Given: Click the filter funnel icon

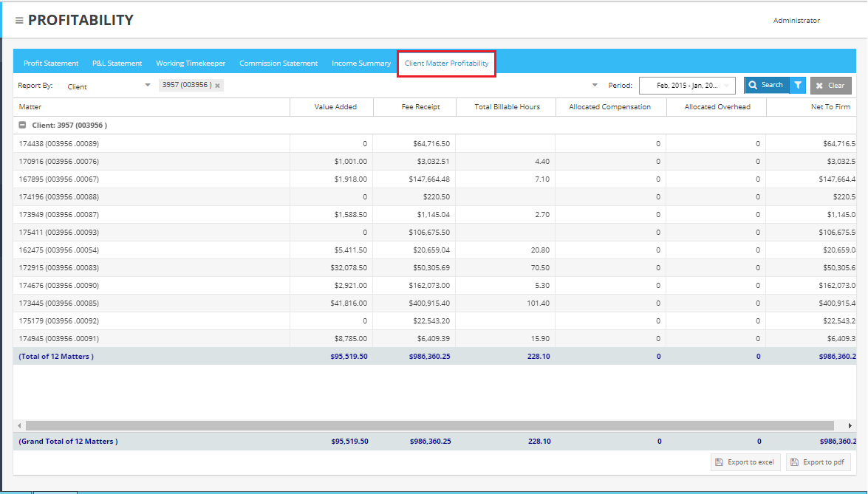Looking at the screenshot, I should tap(798, 86).
